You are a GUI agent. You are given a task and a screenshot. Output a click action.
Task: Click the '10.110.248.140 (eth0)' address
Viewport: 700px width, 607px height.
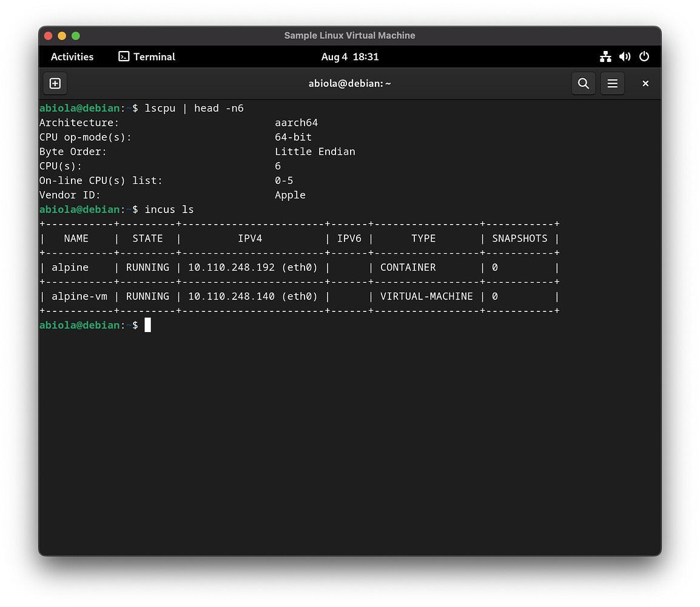point(253,297)
